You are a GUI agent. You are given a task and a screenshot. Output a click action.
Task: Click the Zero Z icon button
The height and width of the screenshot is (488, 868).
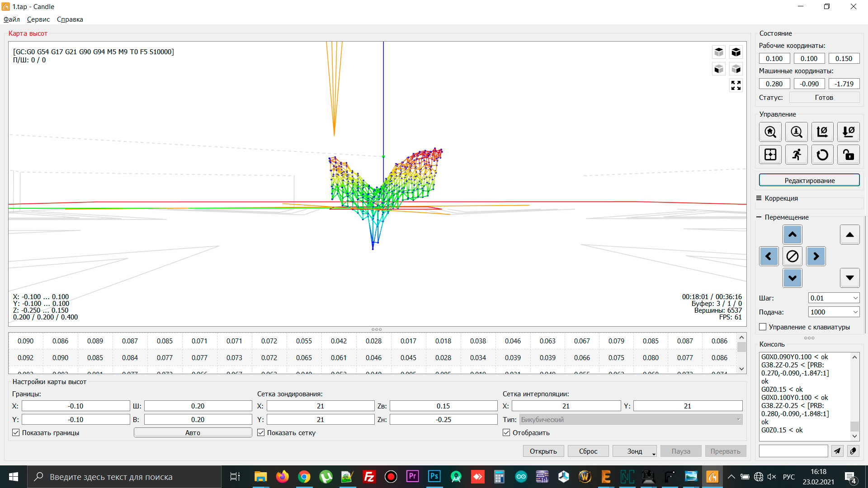click(x=849, y=132)
